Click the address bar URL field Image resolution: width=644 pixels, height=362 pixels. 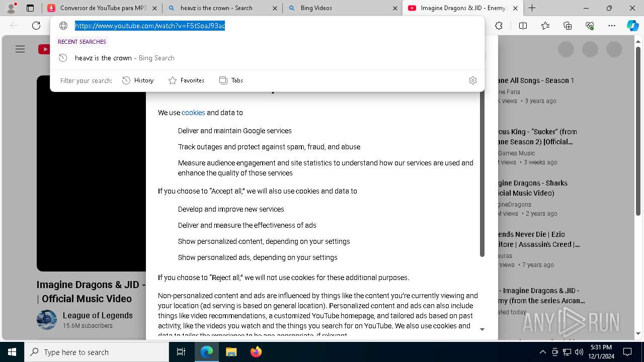pos(150,26)
